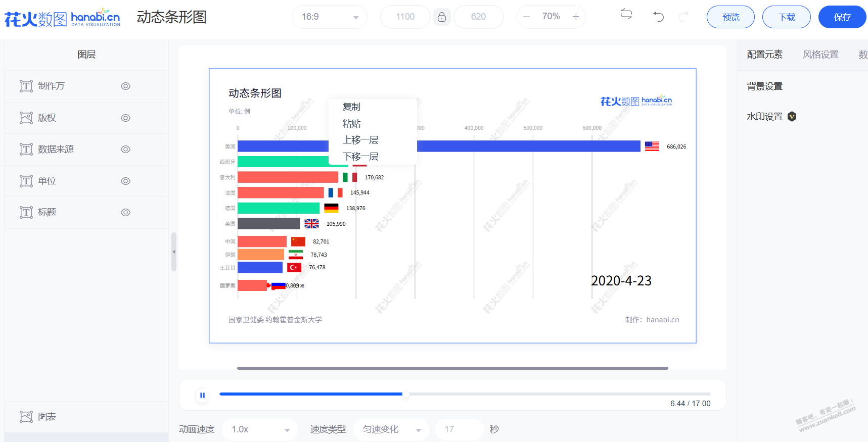This screenshot has width=868, height=442.
Task: Click the redo arrow icon
Action: [683, 17]
